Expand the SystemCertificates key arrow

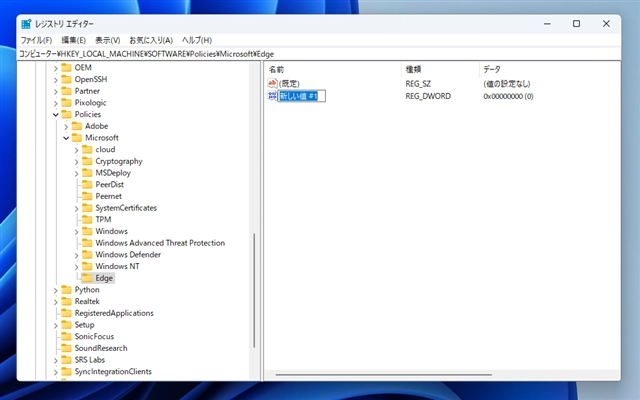(x=76, y=209)
